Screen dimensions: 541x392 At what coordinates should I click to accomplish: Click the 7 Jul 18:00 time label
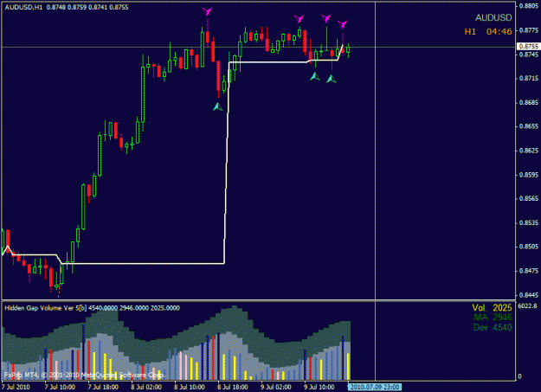[103, 387]
